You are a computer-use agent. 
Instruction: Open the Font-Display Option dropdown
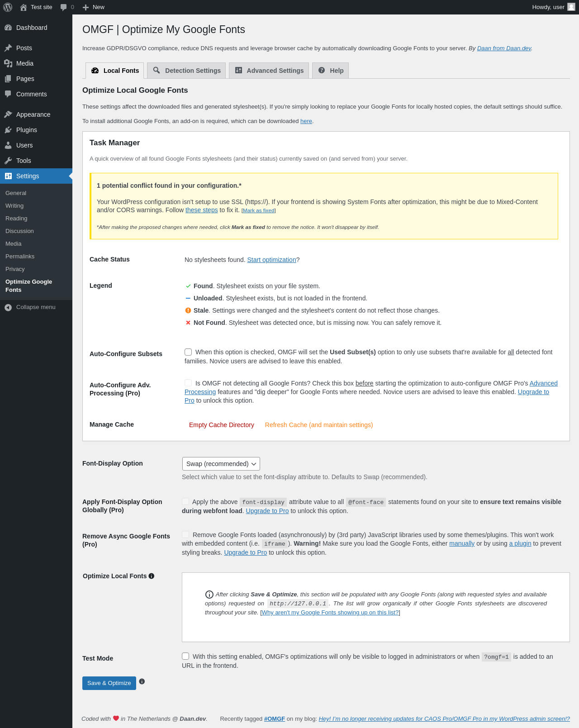[221, 464]
